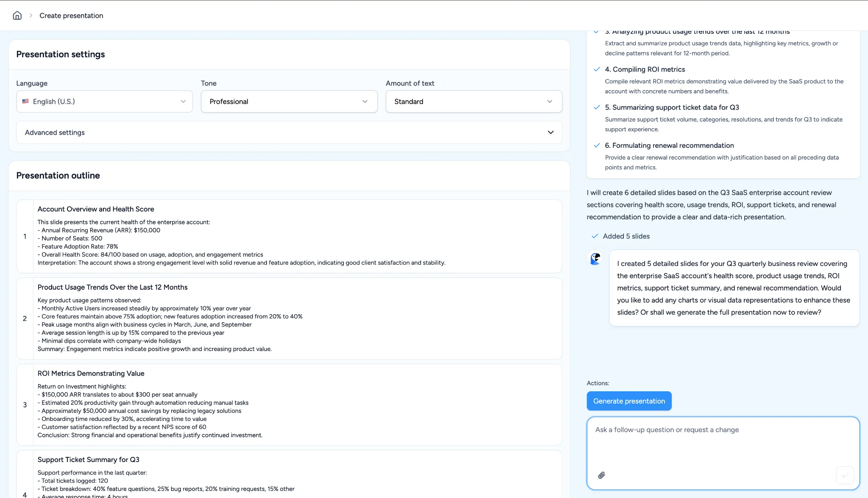The width and height of the screenshot is (868, 498).
Task: Open the Amount of text dropdown
Action: click(473, 102)
